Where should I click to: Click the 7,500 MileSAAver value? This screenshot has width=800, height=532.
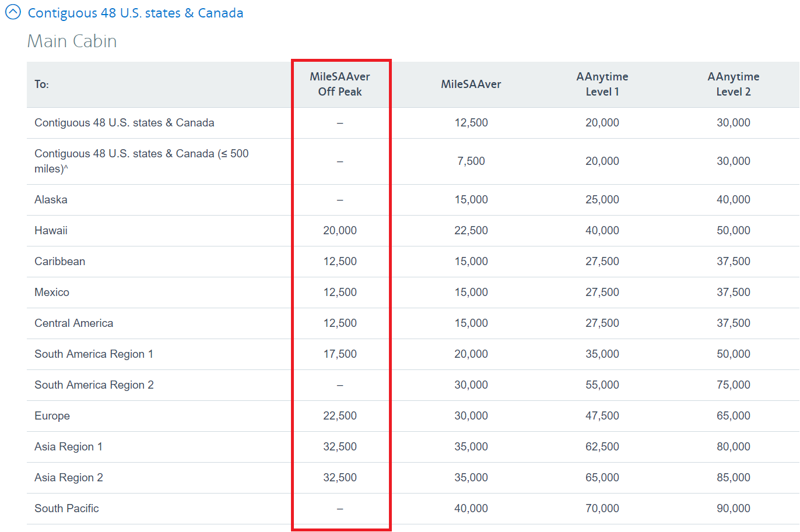471,161
